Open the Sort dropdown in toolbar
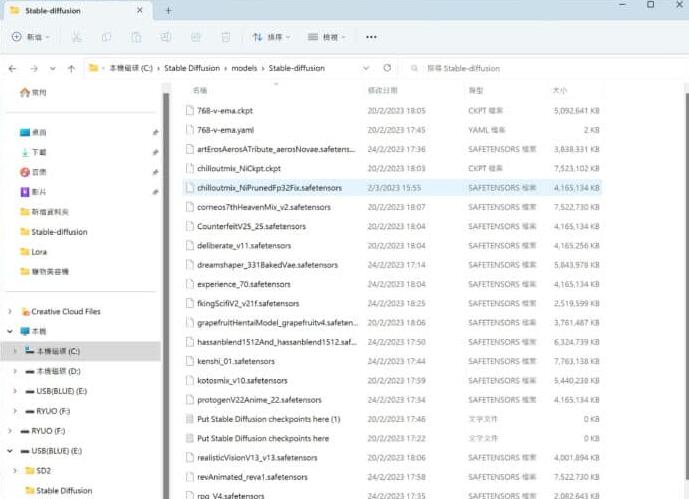689x499 pixels. (271, 37)
